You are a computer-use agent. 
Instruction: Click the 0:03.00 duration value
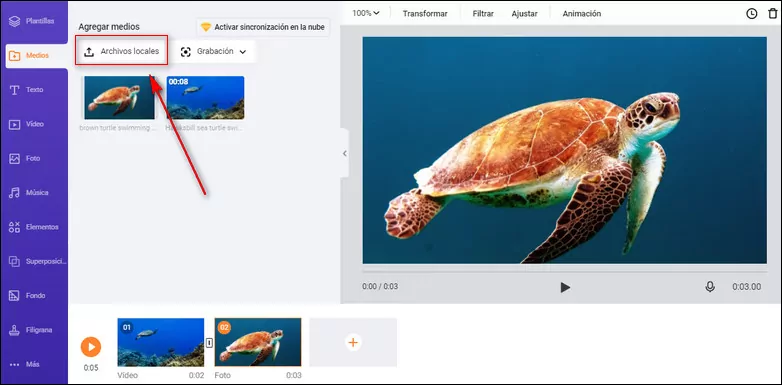pyautogui.click(x=747, y=287)
